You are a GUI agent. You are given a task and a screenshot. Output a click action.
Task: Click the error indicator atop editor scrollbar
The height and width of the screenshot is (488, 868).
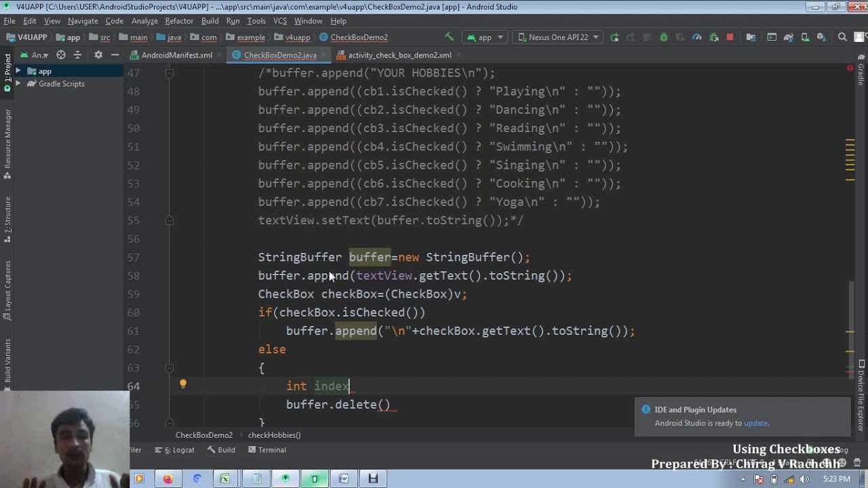pyautogui.click(x=850, y=68)
